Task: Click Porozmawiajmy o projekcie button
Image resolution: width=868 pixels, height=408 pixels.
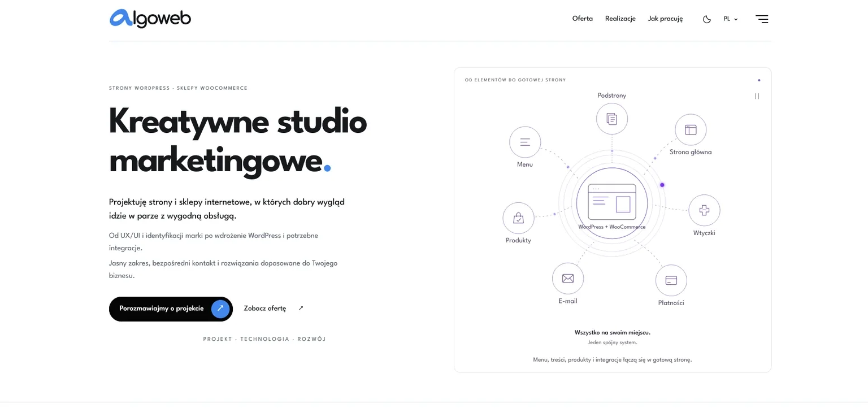Action: point(171,309)
